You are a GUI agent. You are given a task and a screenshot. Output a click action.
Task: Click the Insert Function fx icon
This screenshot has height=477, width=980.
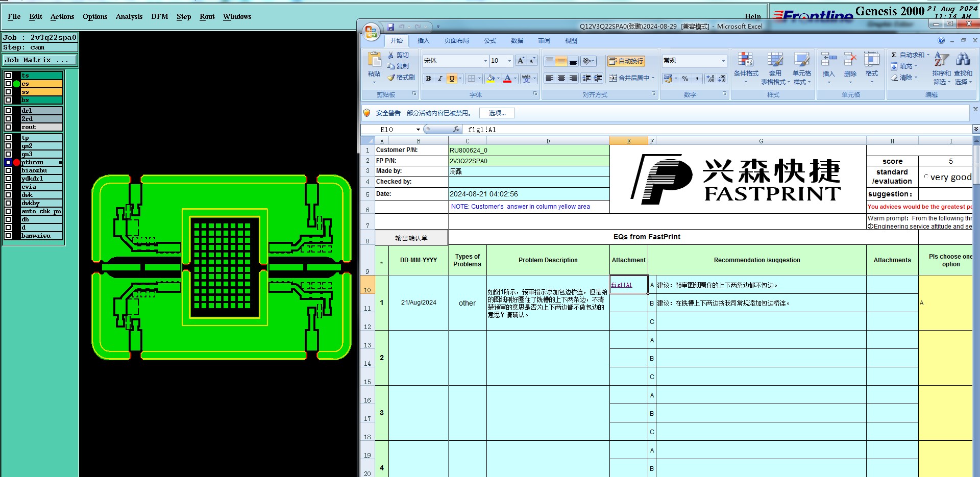pos(456,130)
